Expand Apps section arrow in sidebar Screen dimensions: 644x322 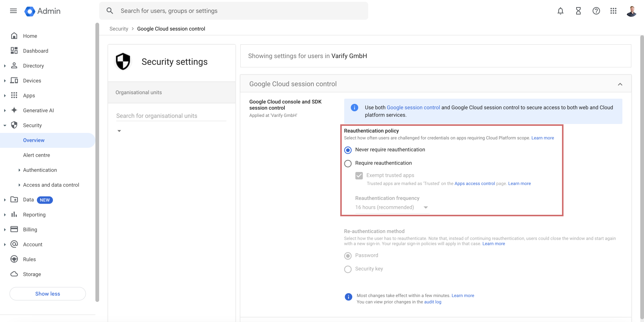(5, 96)
